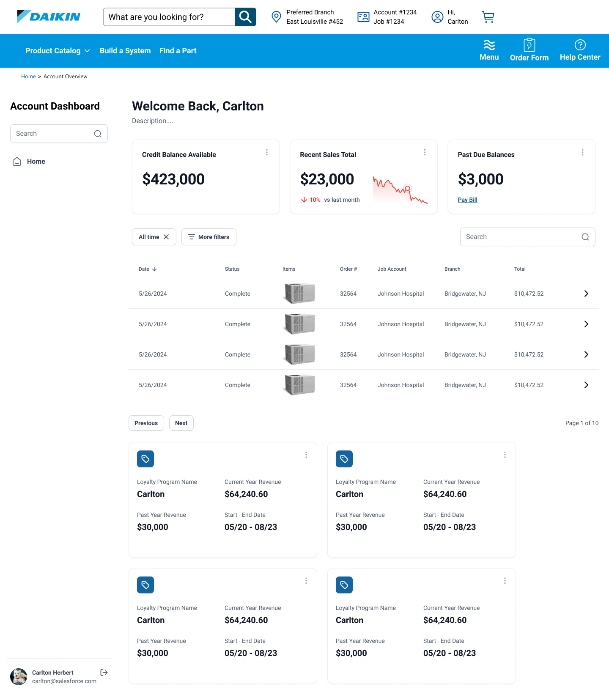This screenshot has height=700, width=609.
Task: Select the Preferred Branch location pin icon
Action: click(x=276, y=17)
